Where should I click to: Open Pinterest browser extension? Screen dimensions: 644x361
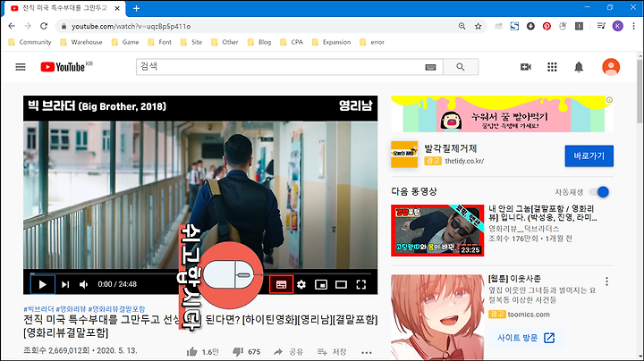[x=547, y=26]
